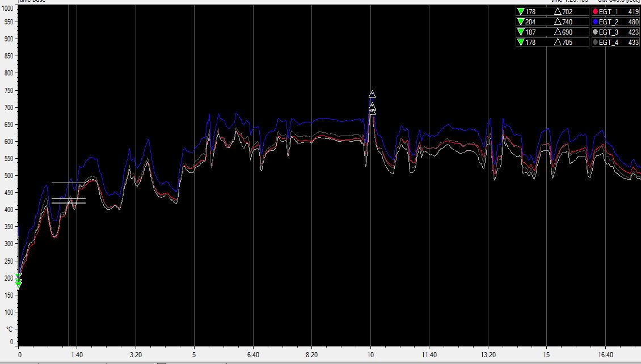Click the white maximum triangle beside 702

point(558,12)
